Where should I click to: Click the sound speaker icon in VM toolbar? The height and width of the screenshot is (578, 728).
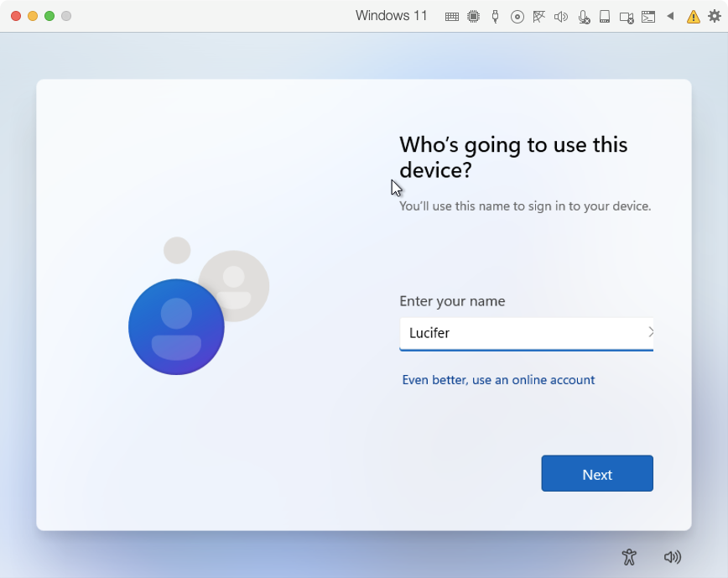tap(561, 17)
